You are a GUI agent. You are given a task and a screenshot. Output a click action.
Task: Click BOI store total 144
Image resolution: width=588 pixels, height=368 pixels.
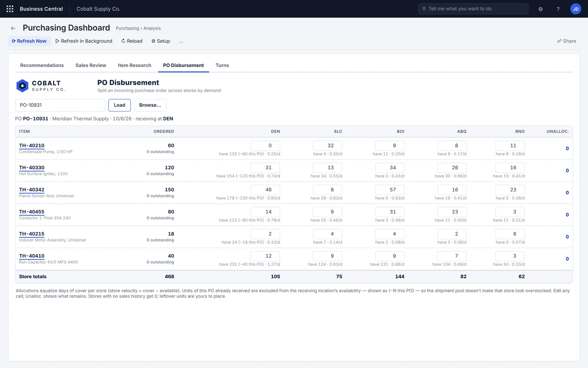(400, 277)
